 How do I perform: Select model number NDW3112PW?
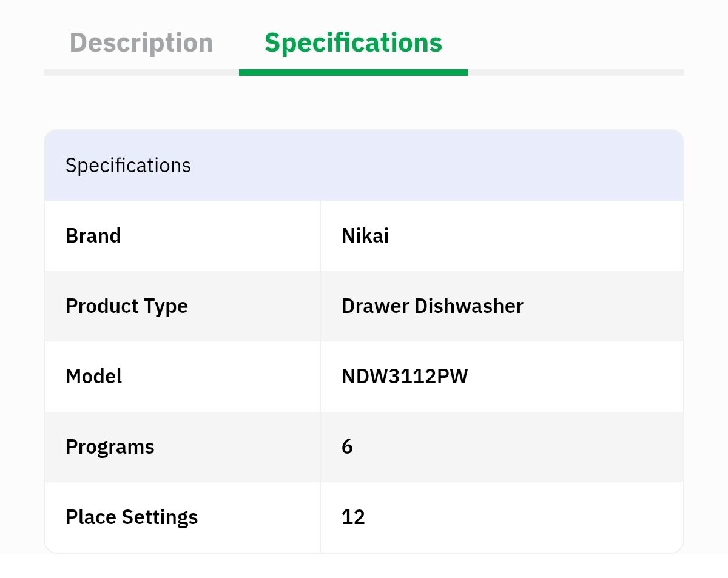[405, 377]
